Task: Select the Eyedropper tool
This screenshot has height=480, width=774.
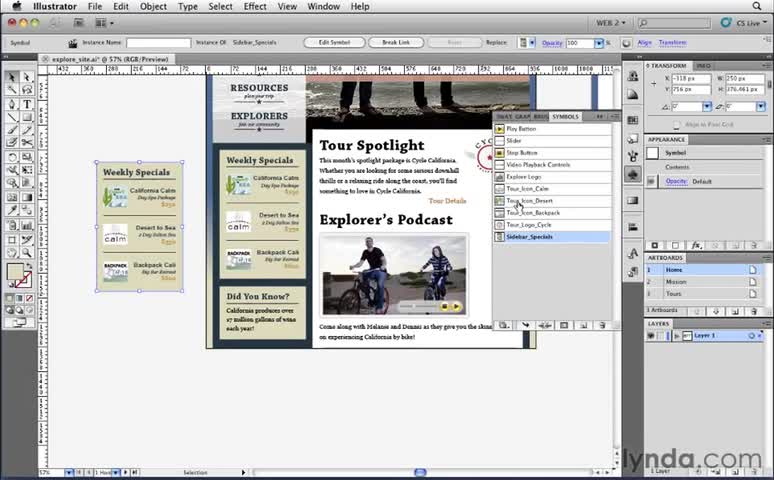Action: (12, 210)
